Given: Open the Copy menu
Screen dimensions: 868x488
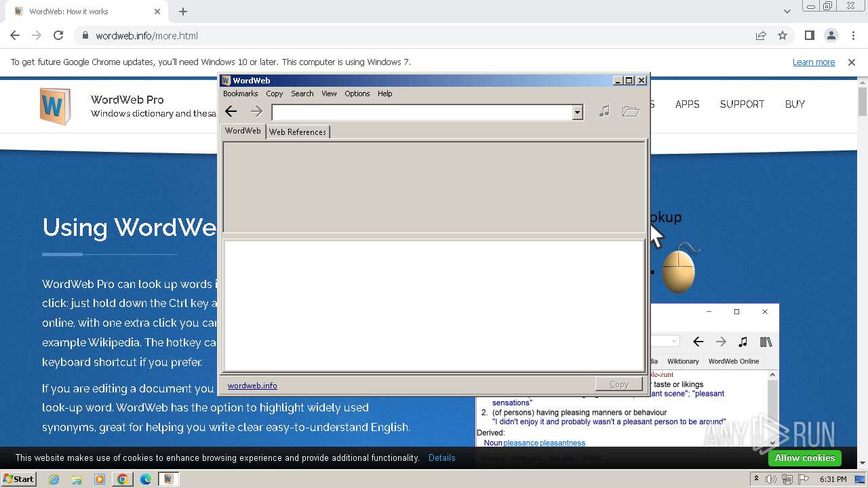Looking at the screenshot, I should coord(275,94).
